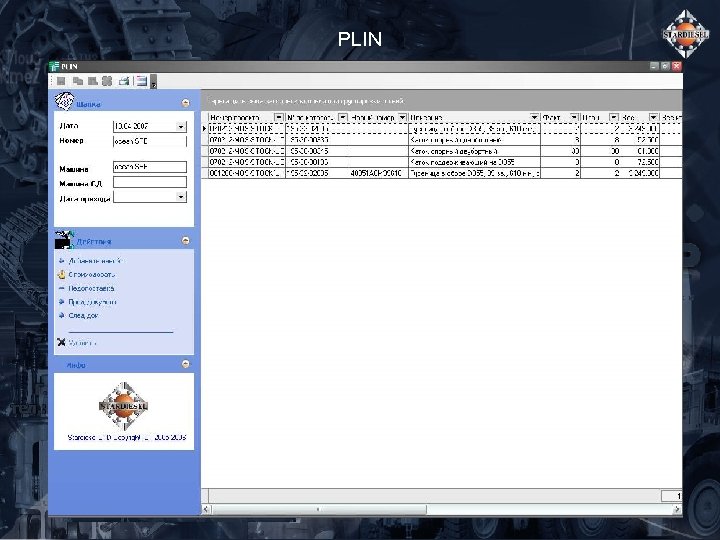
Task: Click the list form icon beside printer icon
Action: coord(141,81)
